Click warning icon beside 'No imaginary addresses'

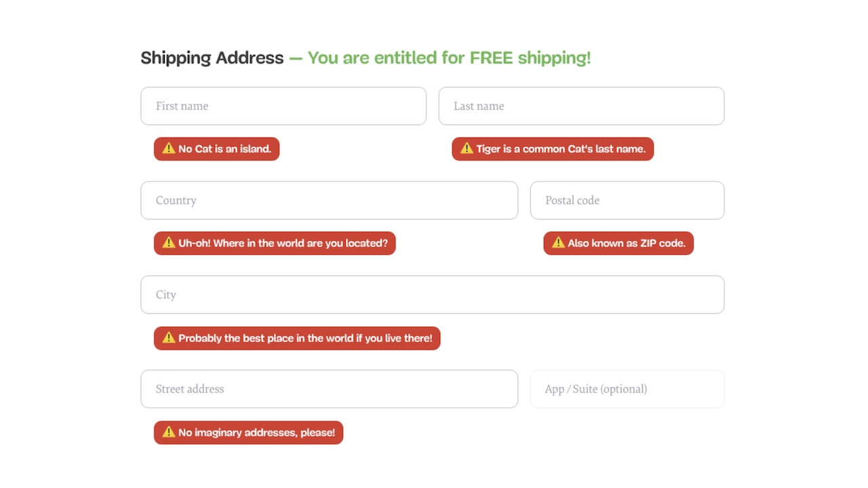[x=169, y=432]
